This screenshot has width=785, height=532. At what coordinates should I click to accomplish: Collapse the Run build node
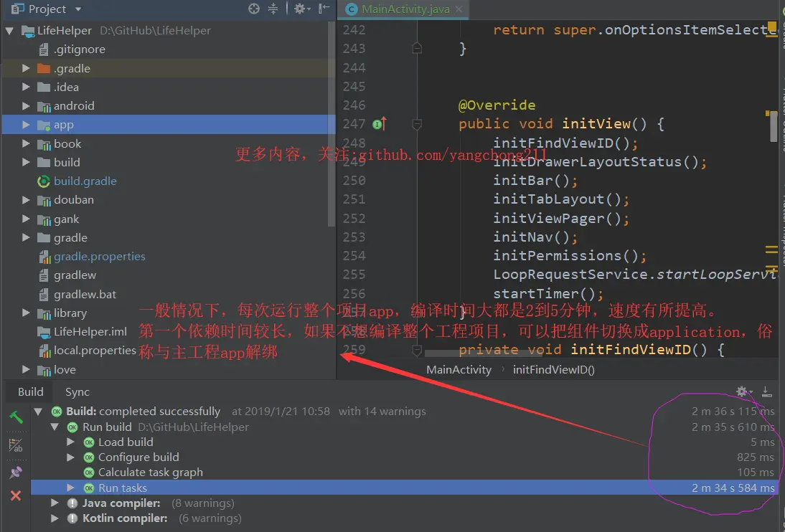tap(55, 427)
